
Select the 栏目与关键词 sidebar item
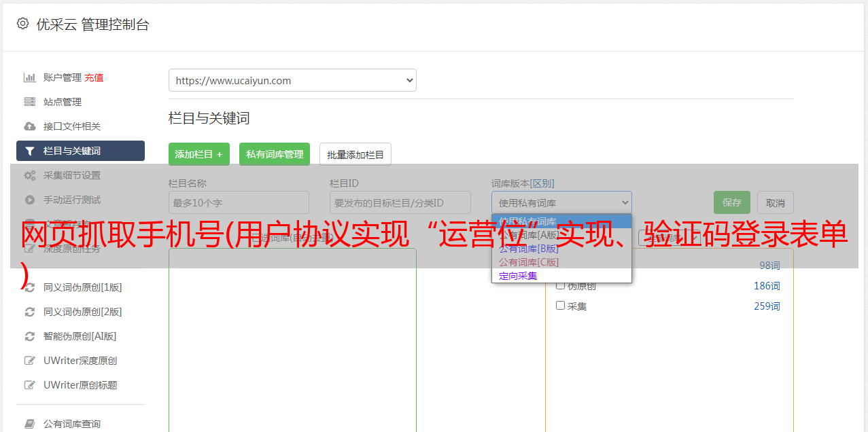(x=80, y=151)
